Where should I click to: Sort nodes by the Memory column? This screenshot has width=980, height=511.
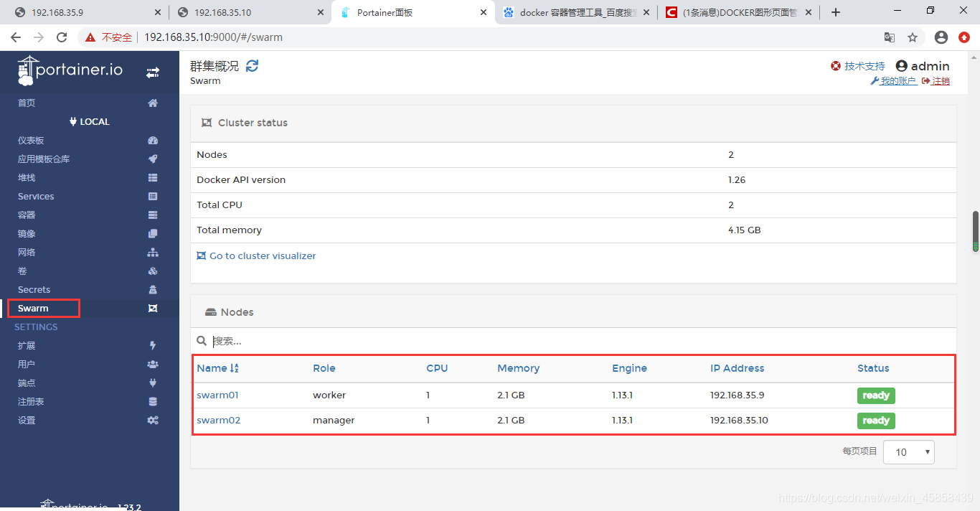point(518,368)
